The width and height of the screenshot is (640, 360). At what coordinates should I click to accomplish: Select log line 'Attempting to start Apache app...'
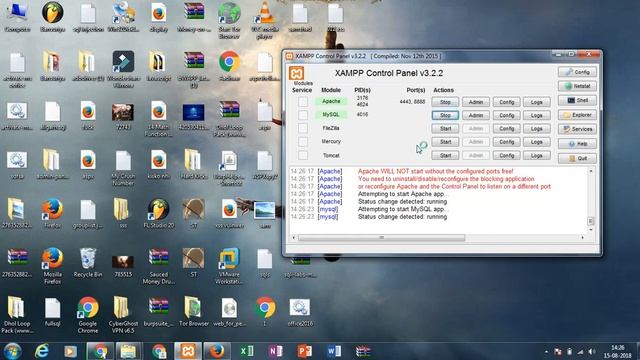pyautogui.click(x=402, y=194)
